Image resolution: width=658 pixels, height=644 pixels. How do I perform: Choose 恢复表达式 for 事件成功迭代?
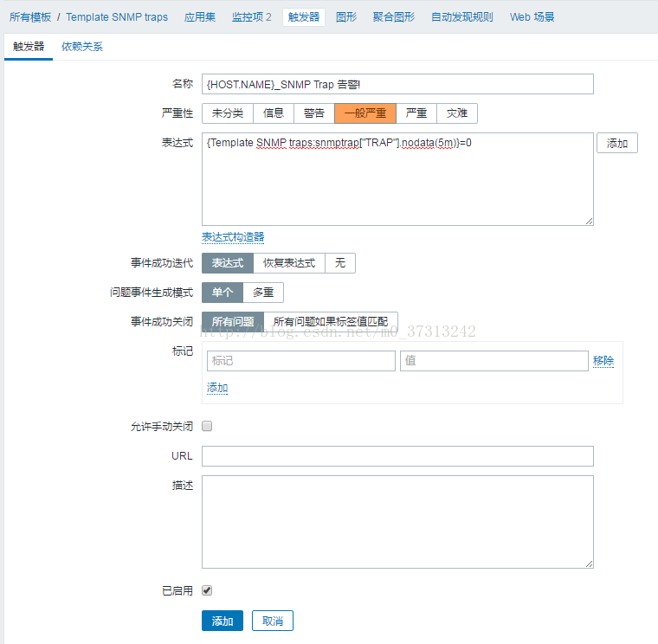pos(289,263)
